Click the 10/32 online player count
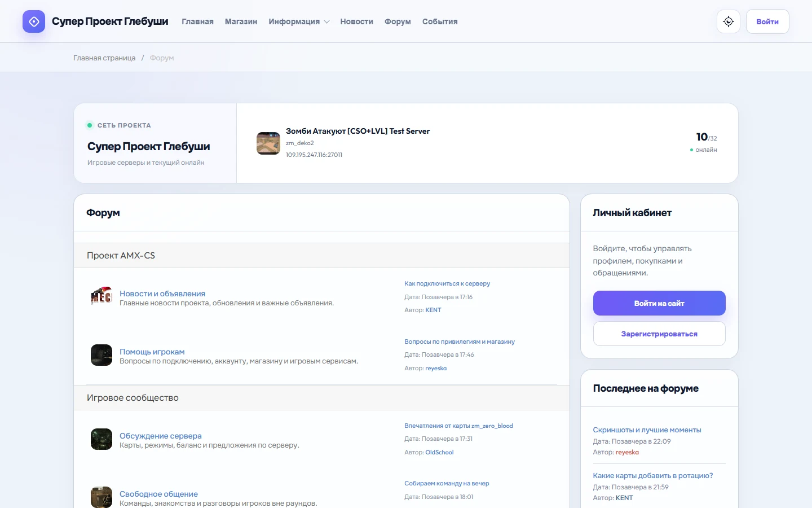Screen dimensions: 812x508 (707, 137)
